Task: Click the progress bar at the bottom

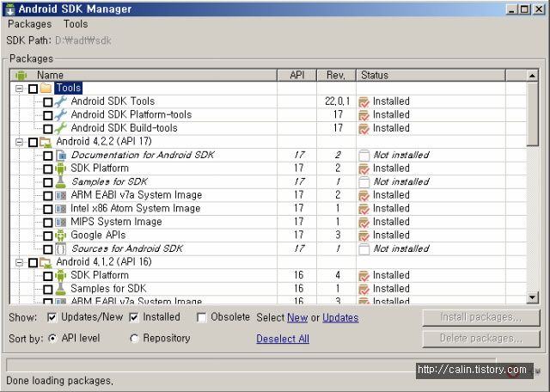Action: (x=251, y=364)
